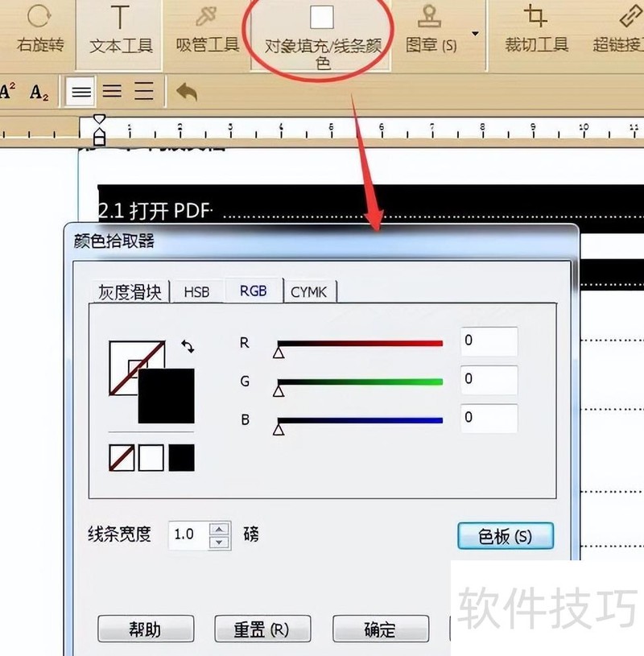Image resolution: width=644 pixels, height=656 pixels.
Task: Open the 色板 swatches panel
Action: [505, 535]
